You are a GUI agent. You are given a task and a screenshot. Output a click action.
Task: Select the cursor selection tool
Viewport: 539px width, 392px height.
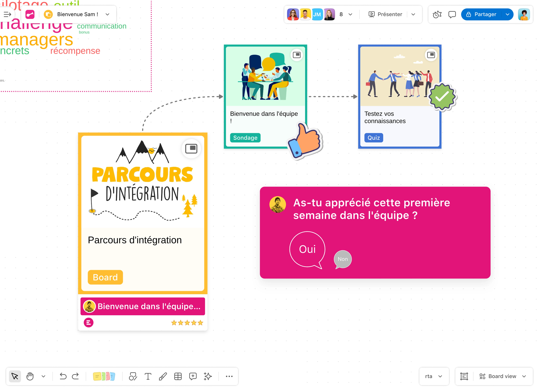[15, 376]
